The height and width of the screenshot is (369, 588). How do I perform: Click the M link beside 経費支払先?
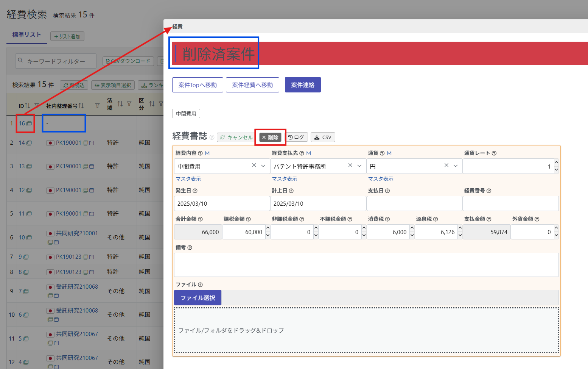[309, 153]
